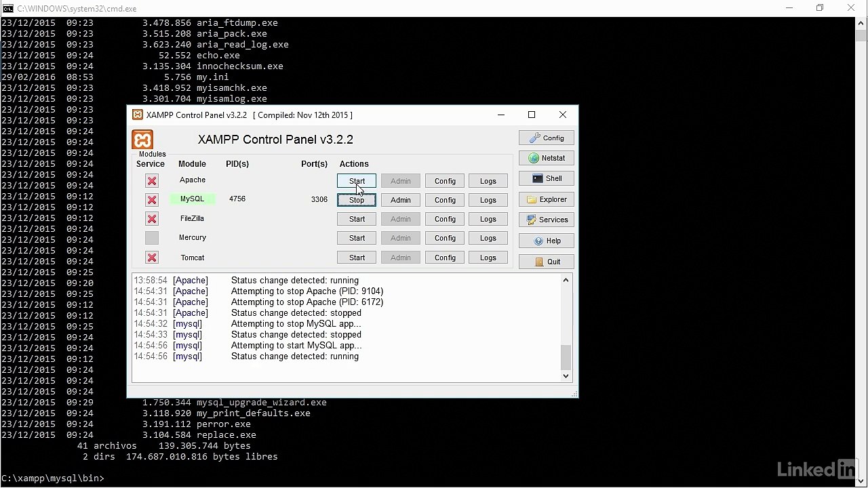Open Explorer from XAMPP panel

click(547, 199)
